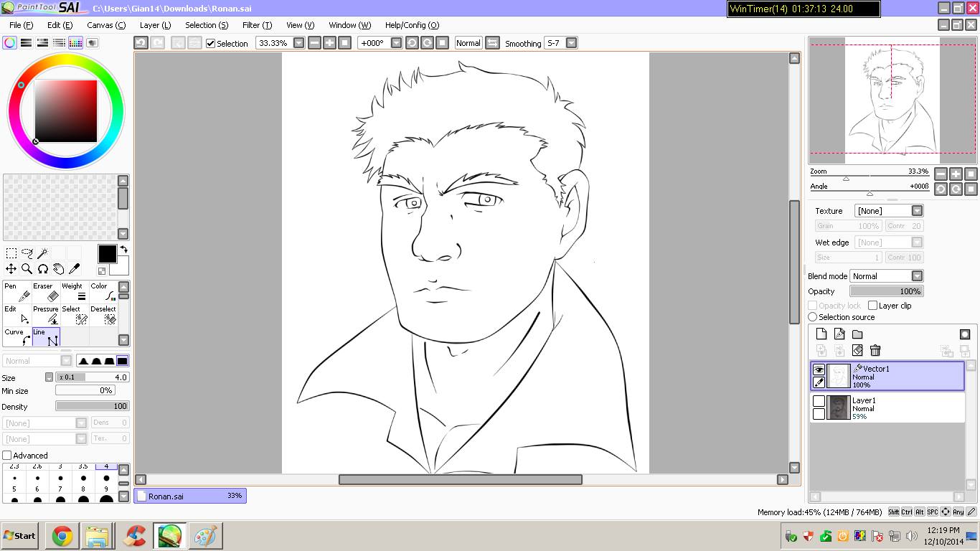
Task: Hide the Vector1 layer via eye icon
Action: point(819,369)
